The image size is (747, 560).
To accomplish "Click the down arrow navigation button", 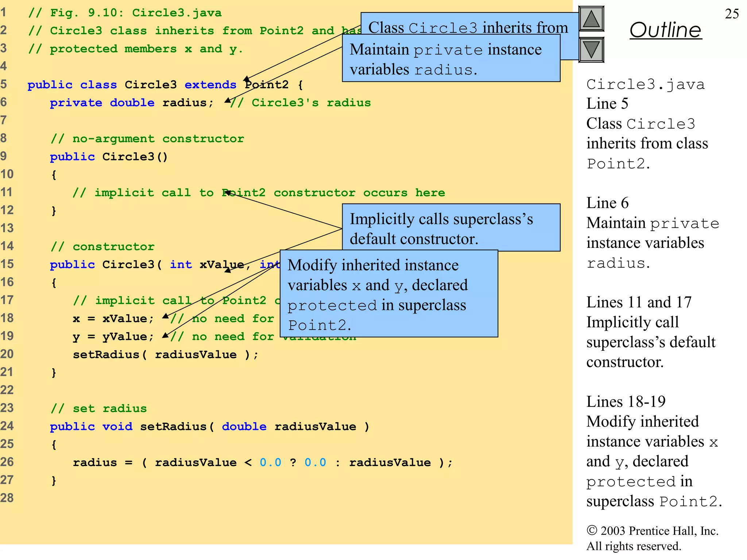I will coord(591,50).
